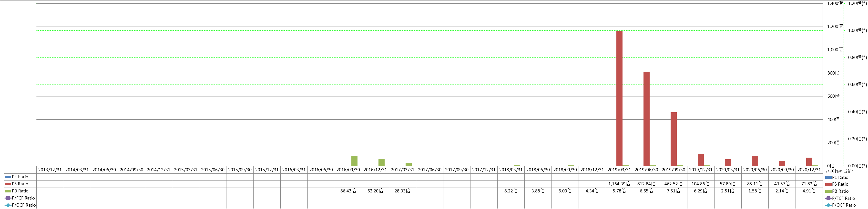
Task: Click the PB Ratio value 62.20倍
Action: [x=375, y=191]
